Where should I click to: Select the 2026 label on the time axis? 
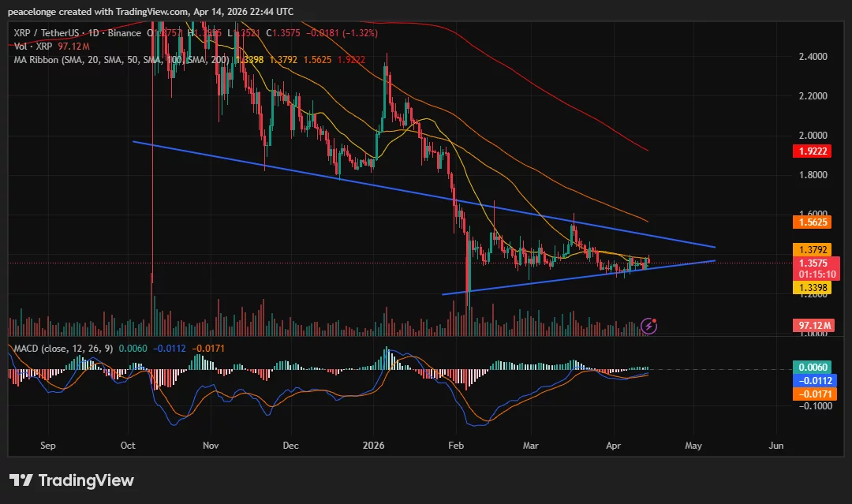(372, 445)
